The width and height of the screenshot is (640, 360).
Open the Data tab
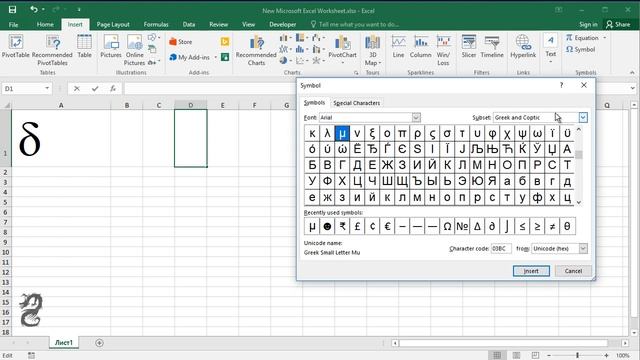click(189, 24)
